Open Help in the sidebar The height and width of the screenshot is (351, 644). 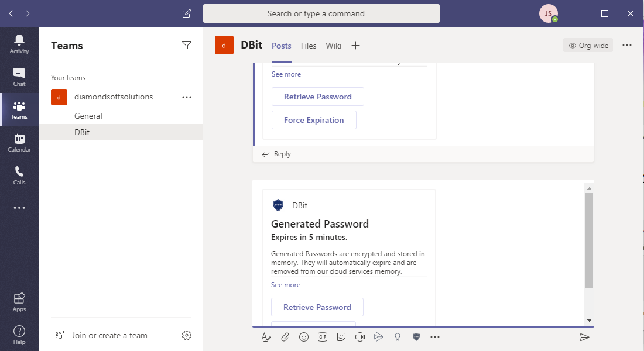pyautogui.click(x=19, y=335)
